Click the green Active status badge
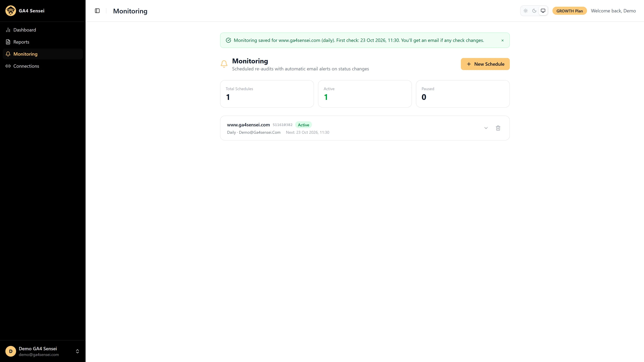The image size is (644, 362). [304, 125]
